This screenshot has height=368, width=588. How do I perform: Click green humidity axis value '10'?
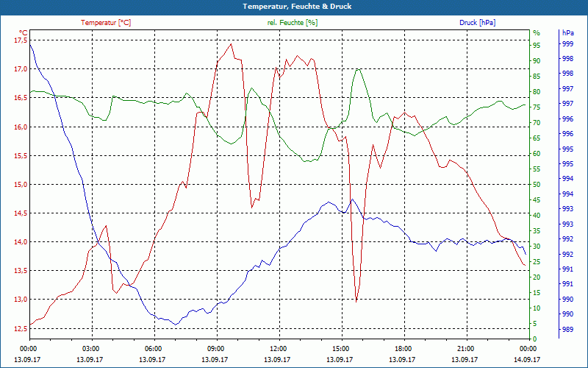[537, 308]
